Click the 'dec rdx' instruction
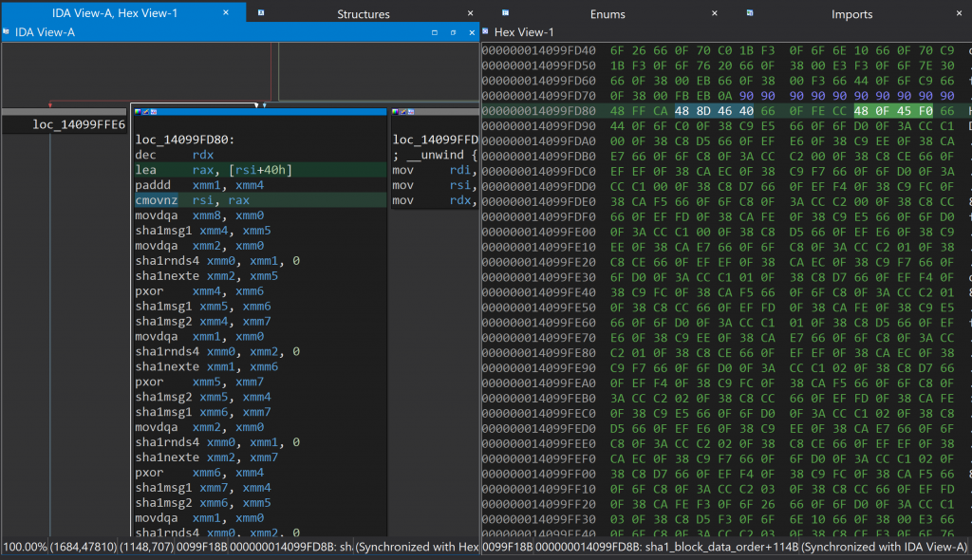The image size is (972, 560). click(x=175, y=155)
